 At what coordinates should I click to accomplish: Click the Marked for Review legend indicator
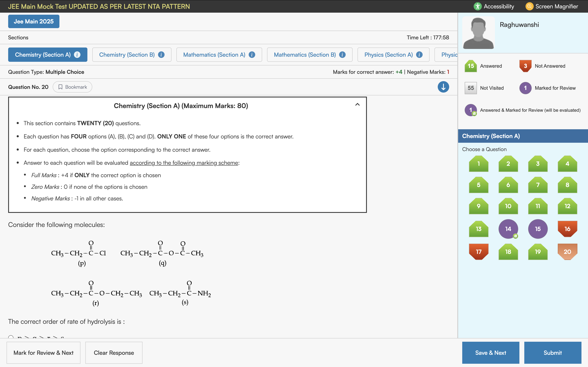525,88
